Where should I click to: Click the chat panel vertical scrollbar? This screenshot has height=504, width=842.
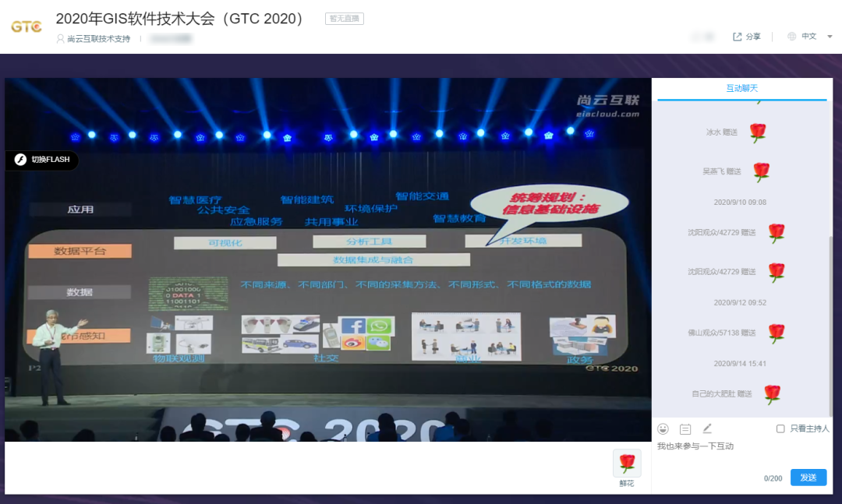[x=830, y=312]
